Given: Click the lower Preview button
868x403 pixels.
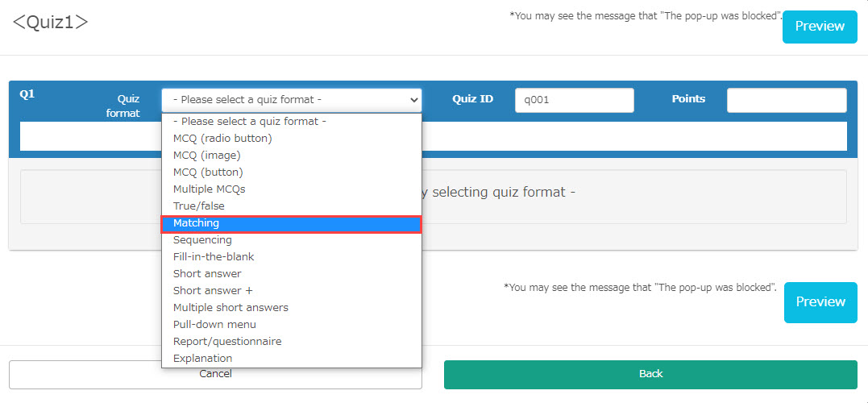Looking at the screenshot, I should [820, 302].
